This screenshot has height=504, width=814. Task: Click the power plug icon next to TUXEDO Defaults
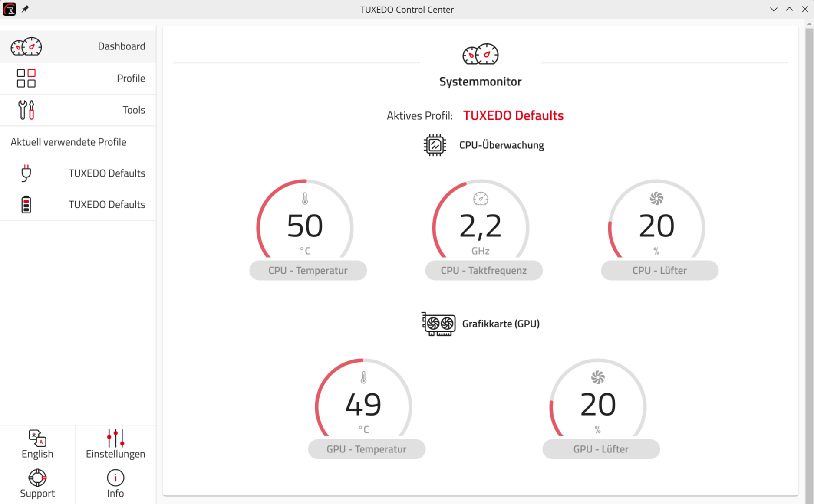26,173
